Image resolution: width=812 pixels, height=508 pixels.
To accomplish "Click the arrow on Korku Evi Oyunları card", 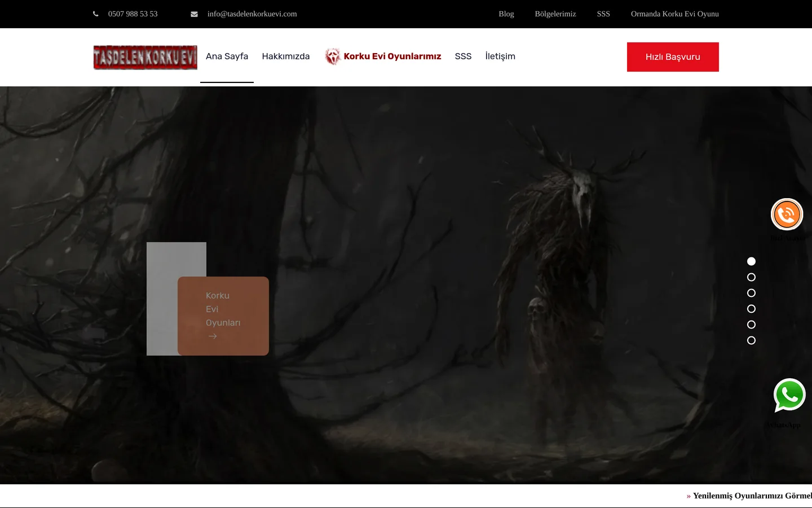I will tap(213, 336).
